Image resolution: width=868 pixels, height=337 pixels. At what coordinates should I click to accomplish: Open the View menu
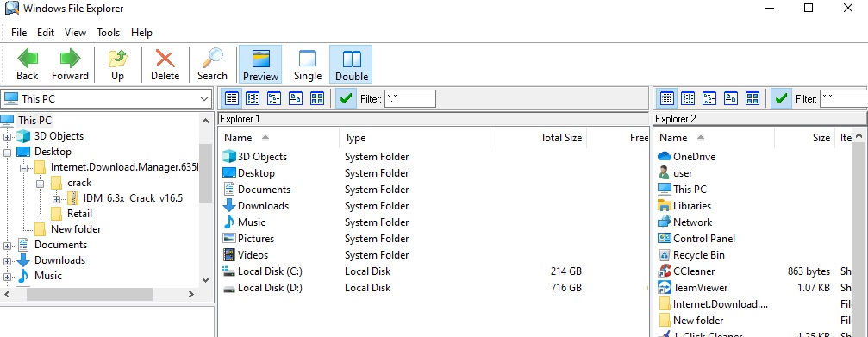[75, 33]
